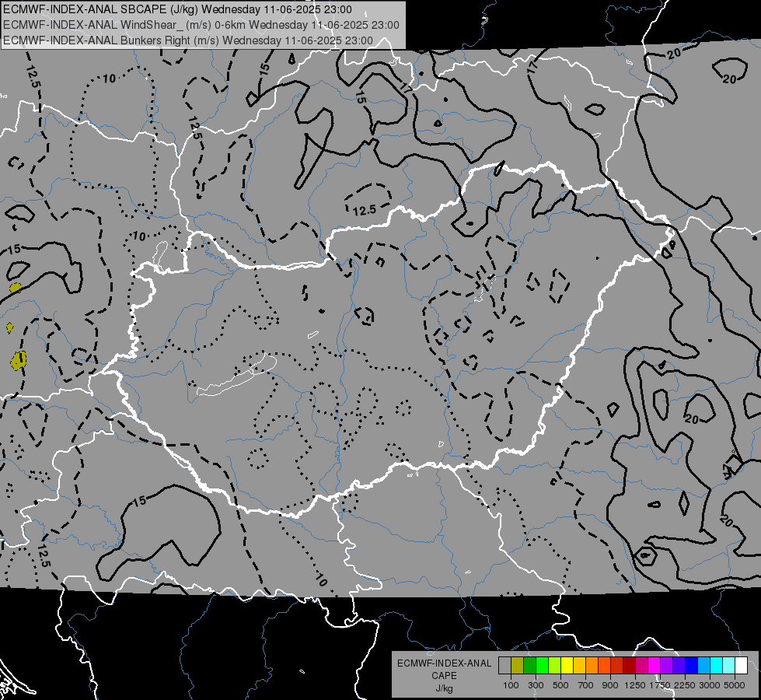The width and height of the screenshot is (761, 700).
Task: Click the 700 legend tick value
Action: tap(585, 685)
